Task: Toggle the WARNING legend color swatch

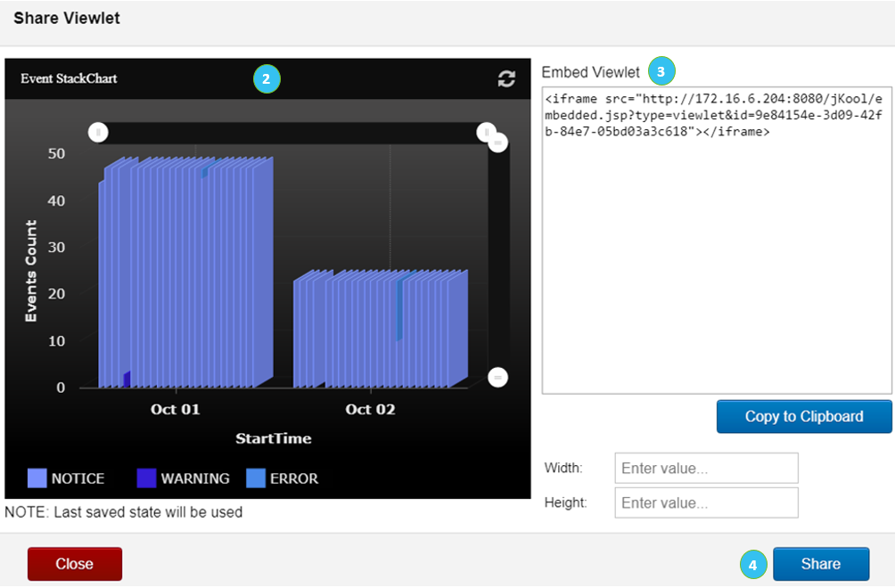Action: 147,478
